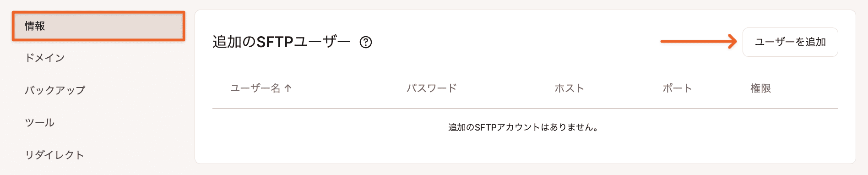The width and height of the screenshot is (868, 175).
Task: Click the 追加のSFTPユーザー heading text
Action: click(x=281, y=42)
